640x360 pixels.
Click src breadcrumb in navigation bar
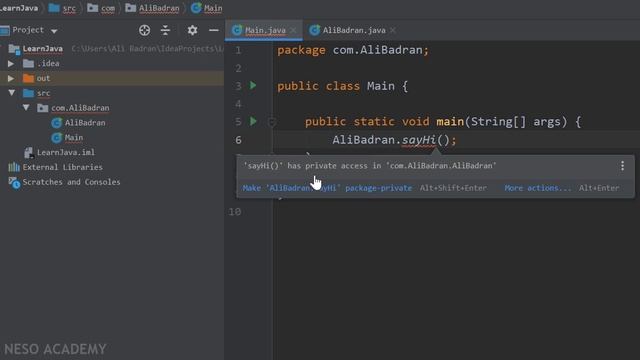69,8
